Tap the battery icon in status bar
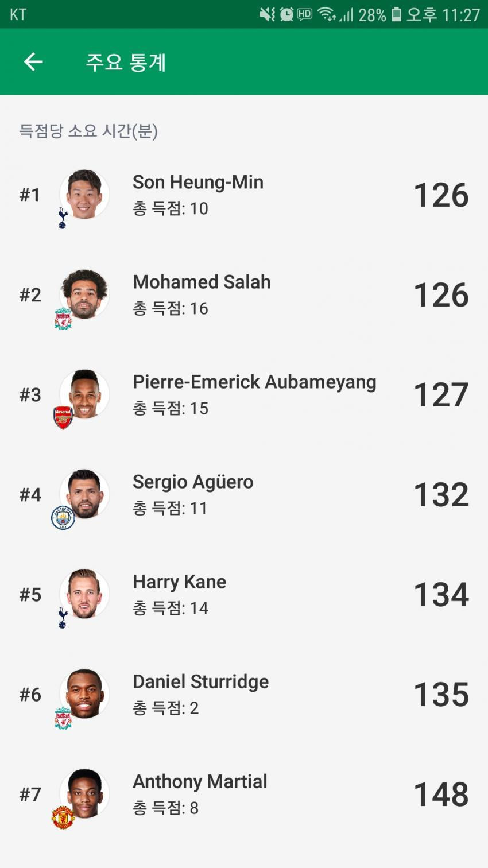Image resolution: width=488 pixels, height=868 pixels. [x=396, y=14]
